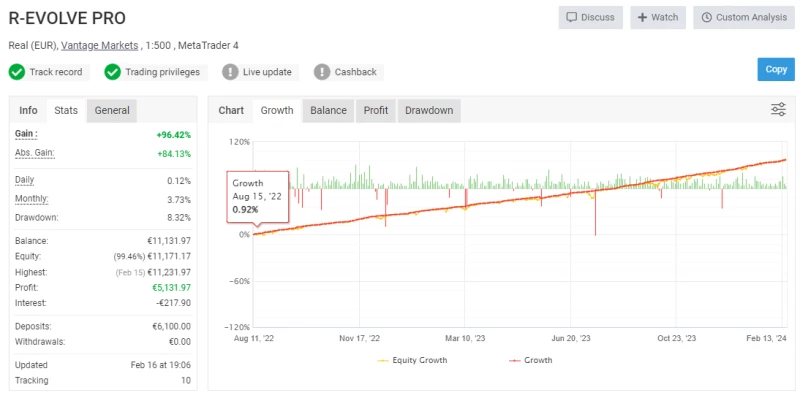Click the Cashback gray warning icon
This screenshot has width=800, height=401.
tap(322, 72)
